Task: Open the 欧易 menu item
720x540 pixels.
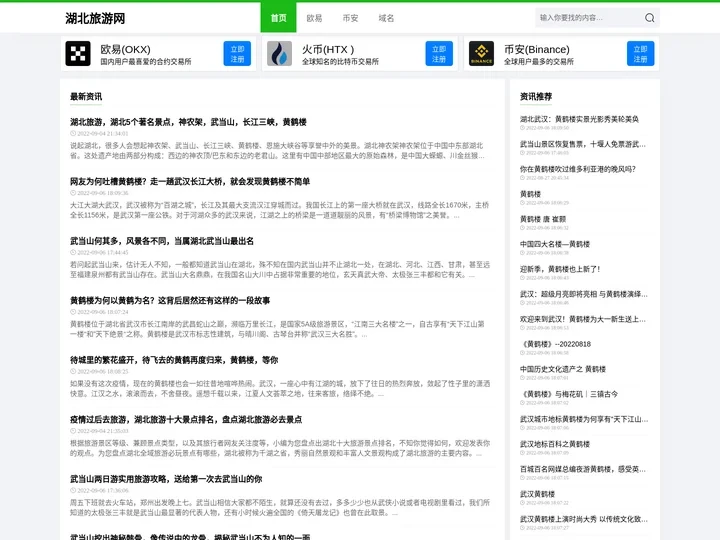Action: pyautogui.click(x=314, y=18)
